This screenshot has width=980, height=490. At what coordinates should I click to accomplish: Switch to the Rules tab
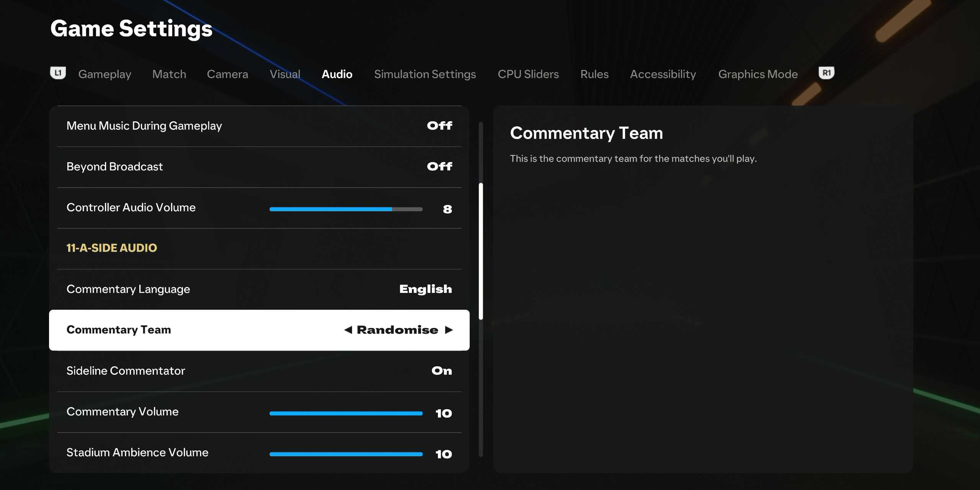click(x=594, y=74)
